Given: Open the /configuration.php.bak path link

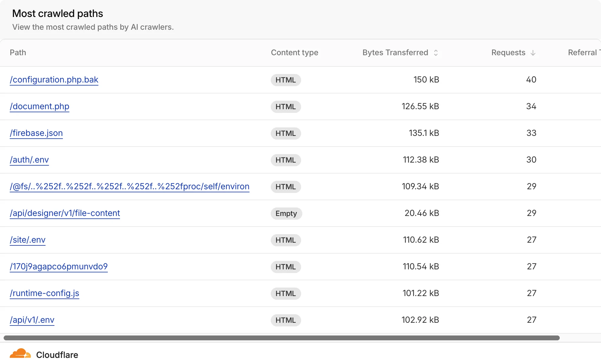Looking at the screenshot, I should [x=54, y=80].
